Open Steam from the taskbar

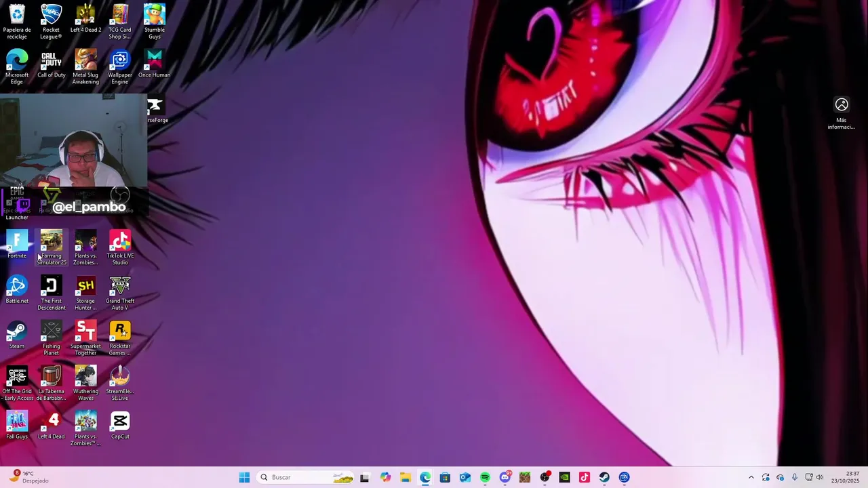(604, 477)
